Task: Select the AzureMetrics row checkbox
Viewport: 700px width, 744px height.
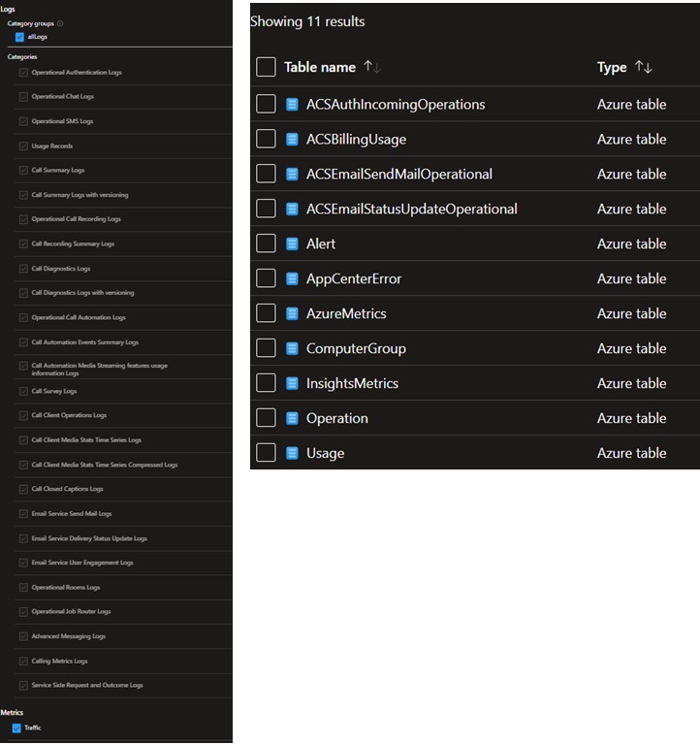Action: tap(266, 313)
